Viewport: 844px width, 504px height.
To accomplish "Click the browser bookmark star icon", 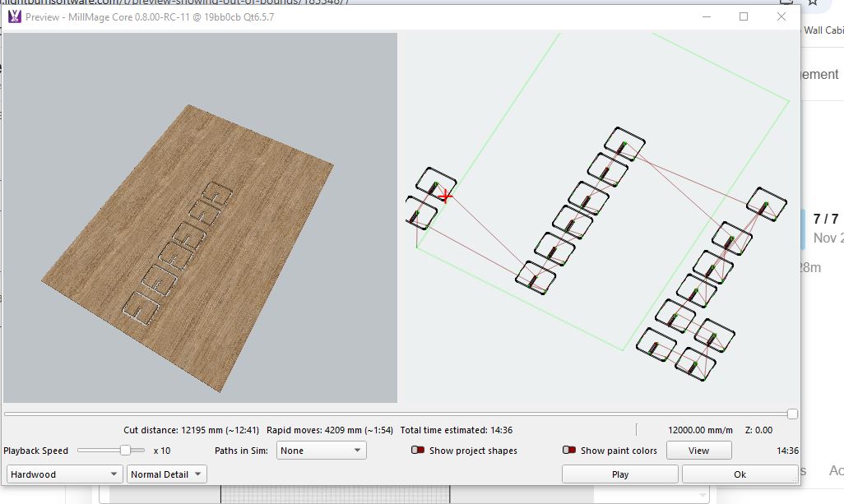I will coord(813,2).
